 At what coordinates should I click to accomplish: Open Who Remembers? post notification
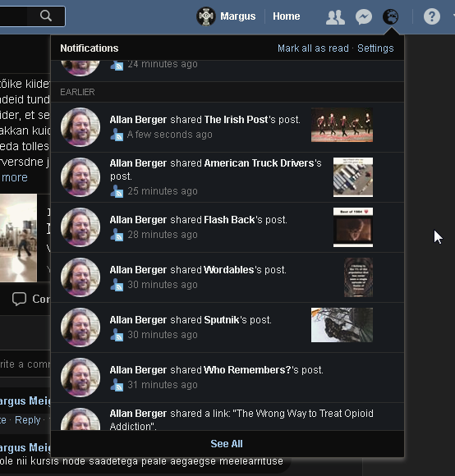[x=227, y=378]
